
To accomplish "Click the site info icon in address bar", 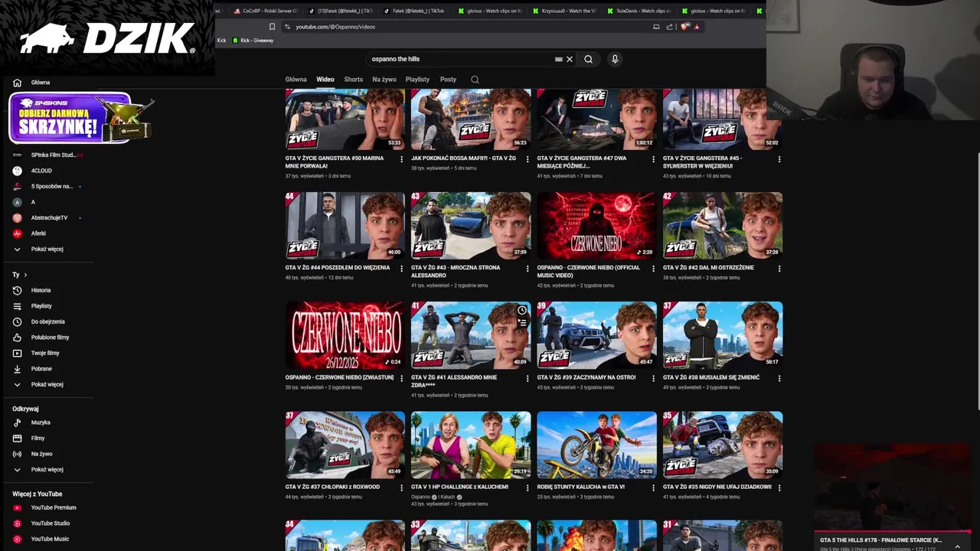I will point(287,27).
